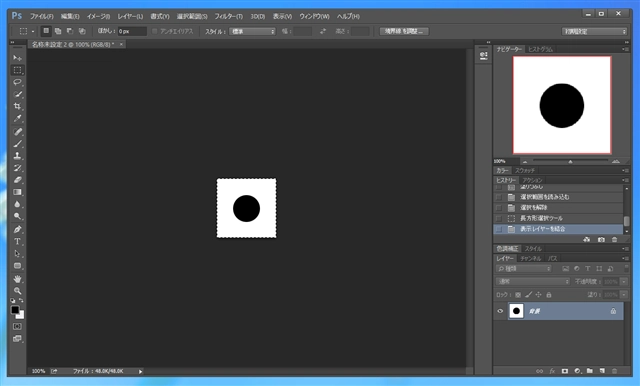Open the 不透明度 opacity dropdown arrow

point(624,282)
